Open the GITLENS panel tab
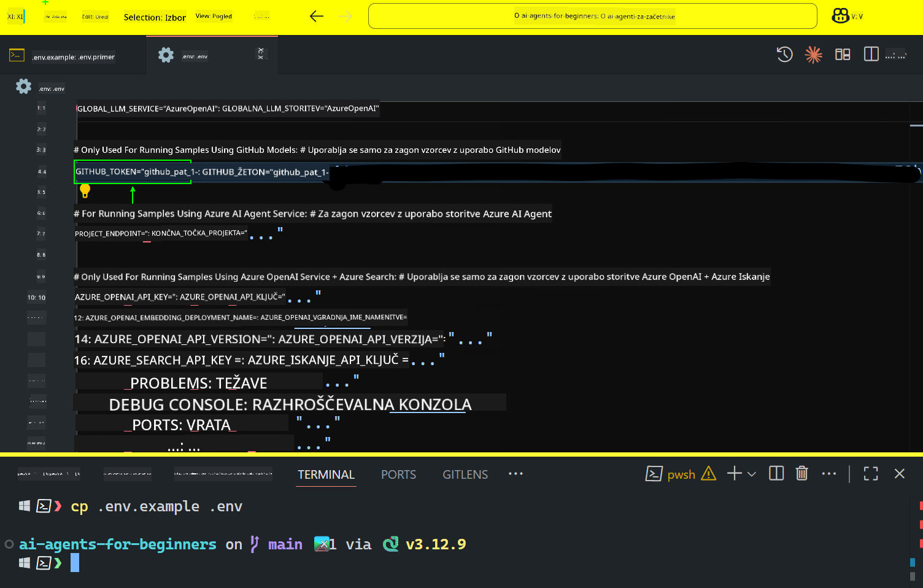923x588 pixels. [x=465, y=474]
